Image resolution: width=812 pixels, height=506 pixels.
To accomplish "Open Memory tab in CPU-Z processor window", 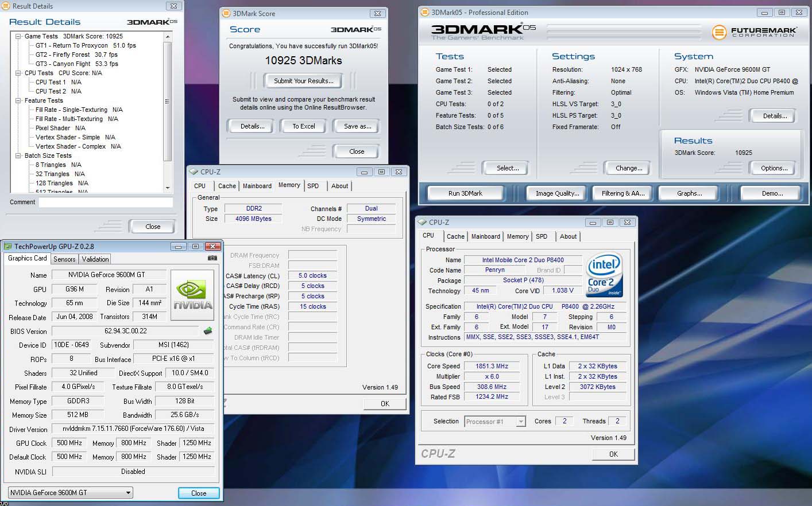I will pyautogui.click(x=517, y=236).
